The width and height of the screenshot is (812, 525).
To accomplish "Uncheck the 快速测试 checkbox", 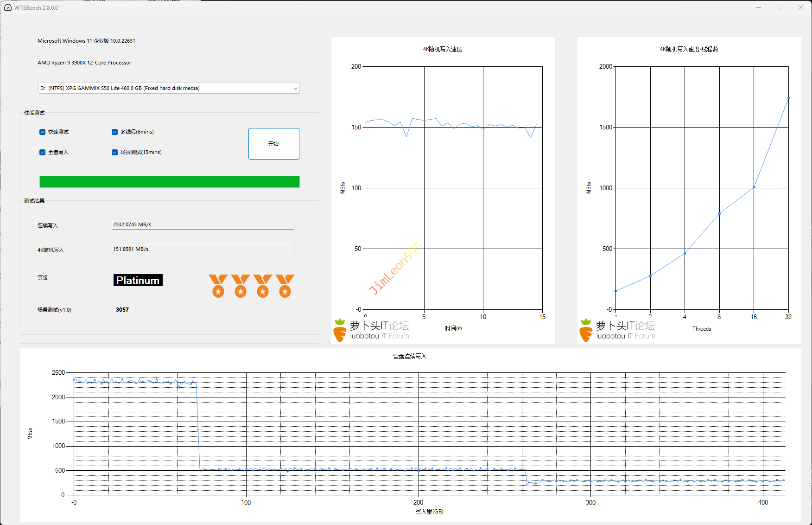I will click(x=43, y=132).
